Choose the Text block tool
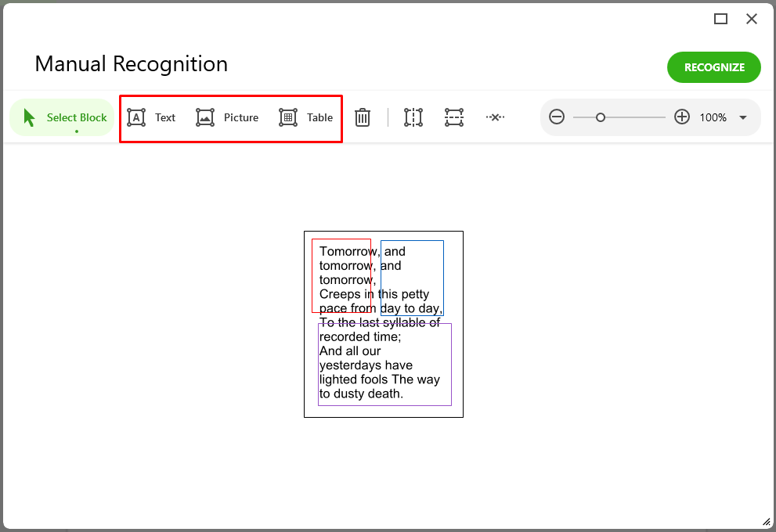The image size is (776, 532). pyautogui.click(x=151, y=117)
